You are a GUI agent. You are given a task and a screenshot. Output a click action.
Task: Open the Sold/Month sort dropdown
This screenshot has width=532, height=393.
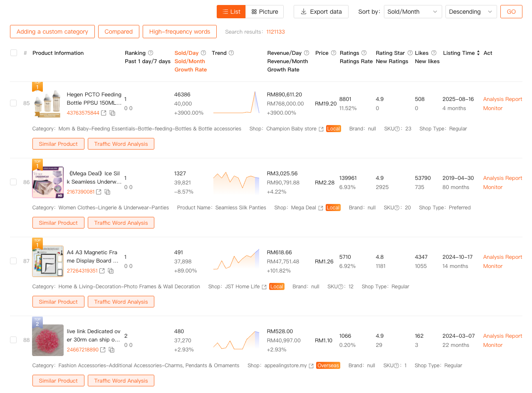click(x=413, y=12)
